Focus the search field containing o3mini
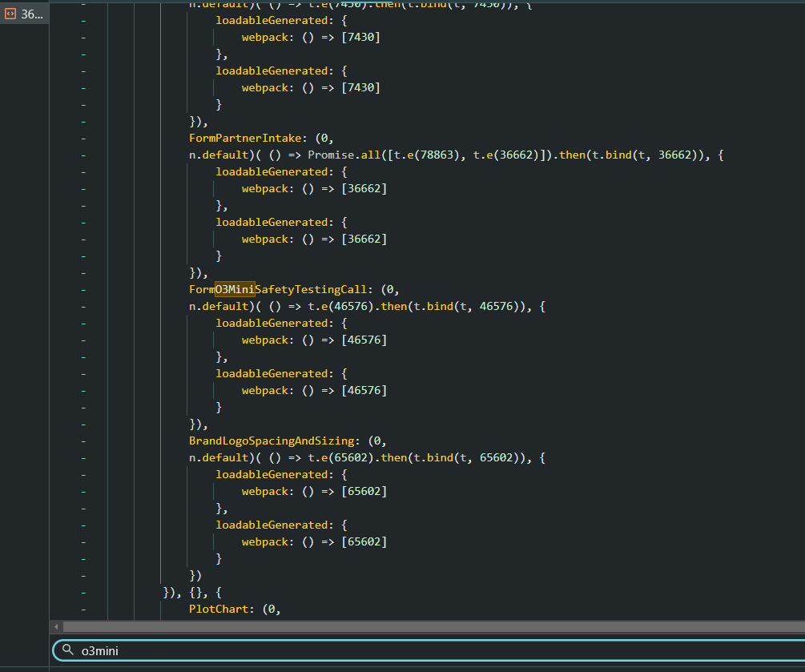The height and width of the screenshot is (672, 805). [x=429, y=650]
